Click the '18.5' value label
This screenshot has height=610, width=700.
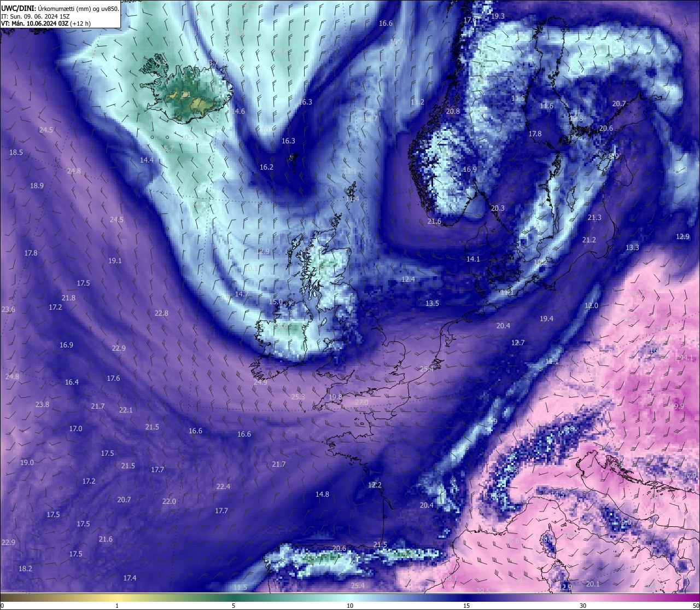(x=16, y=152)
